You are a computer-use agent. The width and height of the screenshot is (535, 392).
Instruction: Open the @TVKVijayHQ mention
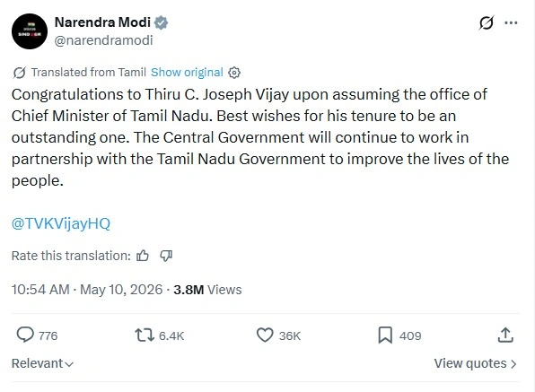click(61, 223)
